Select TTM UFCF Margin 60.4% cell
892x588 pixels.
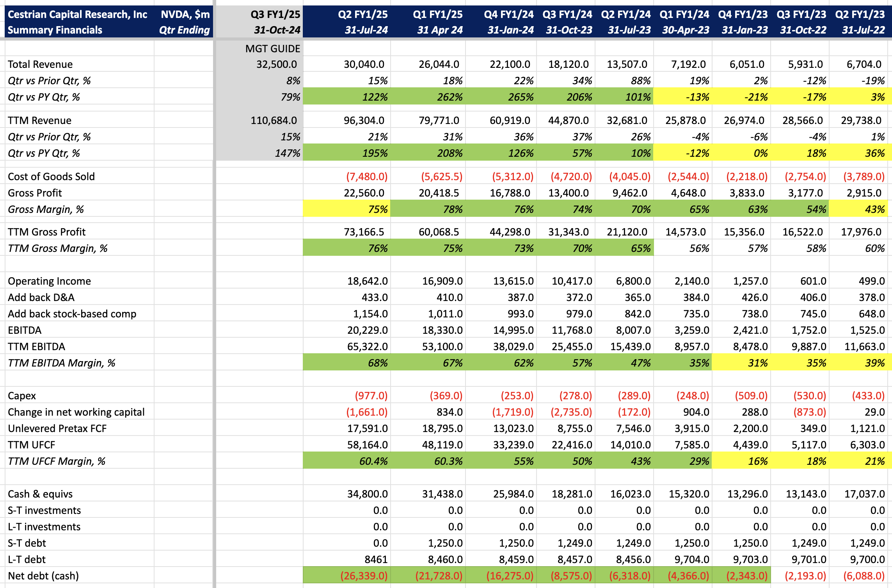tap(373, 461)
